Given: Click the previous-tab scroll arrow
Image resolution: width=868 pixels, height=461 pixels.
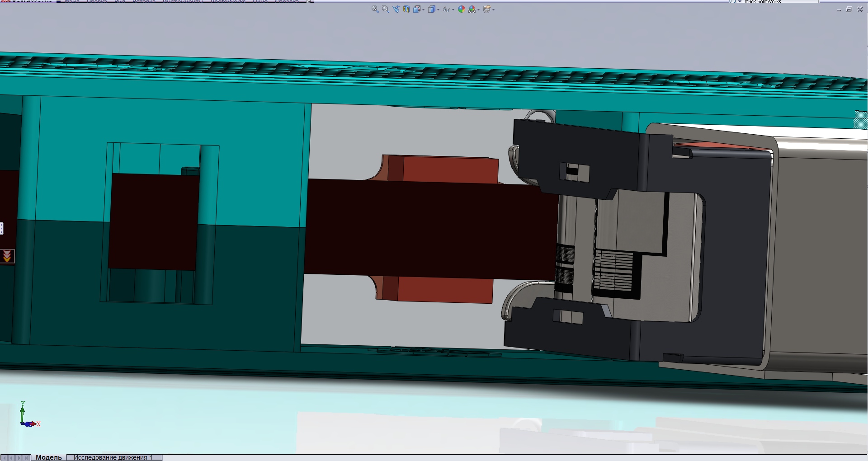Looking at the screenshot, I should (x=12, y=458).
